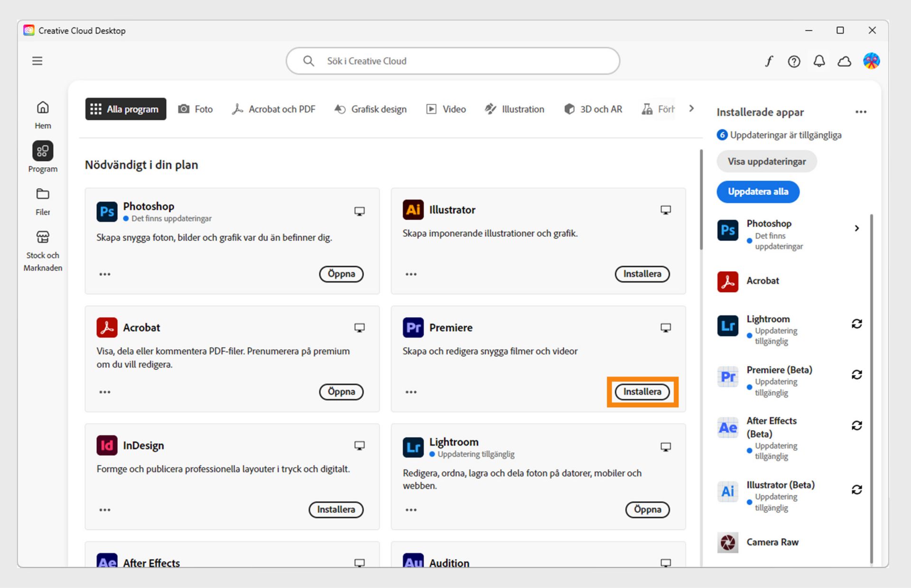Open Acrobat with Öppna button

coord(341,392)
